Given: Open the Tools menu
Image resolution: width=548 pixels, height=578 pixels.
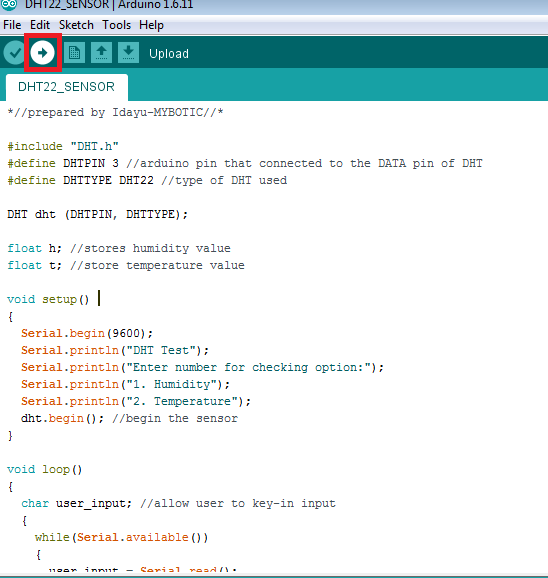Looking at the screenshot, I should point(116,25).
